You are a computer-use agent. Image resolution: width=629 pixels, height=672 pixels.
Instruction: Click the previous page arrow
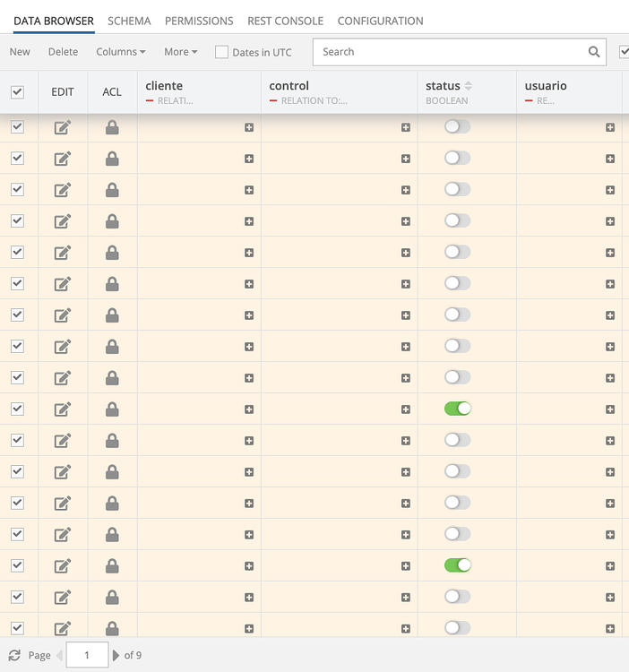tap(60, 655)
